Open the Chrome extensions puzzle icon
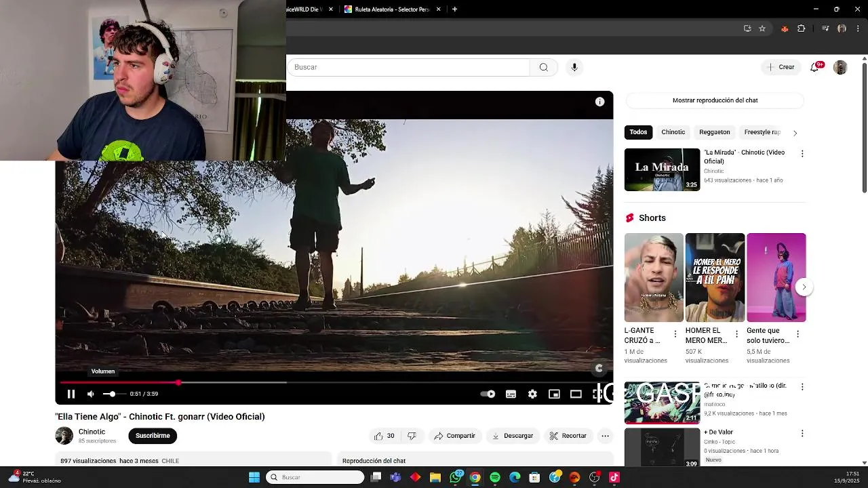The height and width of the screenshot is (488, 868). pos(802,28)
